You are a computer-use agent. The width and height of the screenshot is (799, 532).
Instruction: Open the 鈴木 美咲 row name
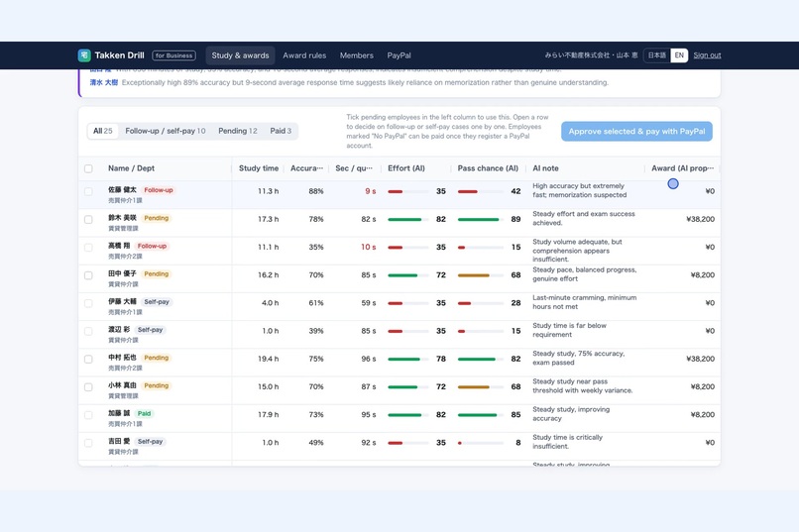pos(122,218)
